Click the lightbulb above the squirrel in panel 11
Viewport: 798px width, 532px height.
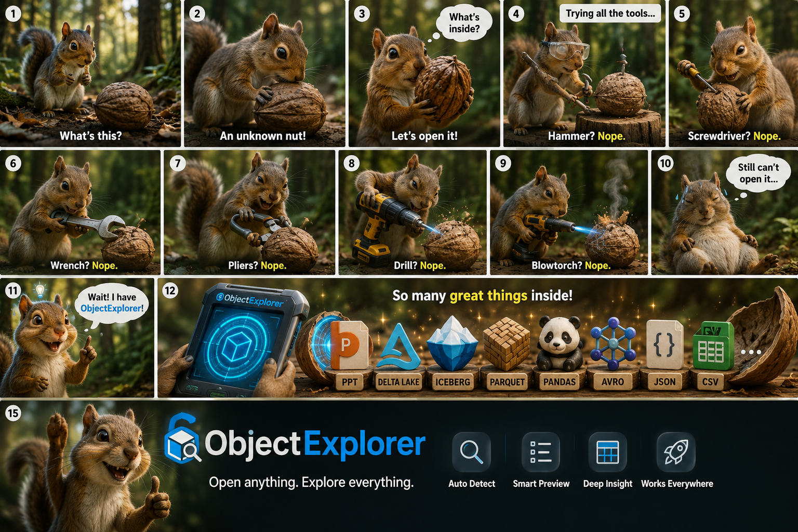(40, 291)
